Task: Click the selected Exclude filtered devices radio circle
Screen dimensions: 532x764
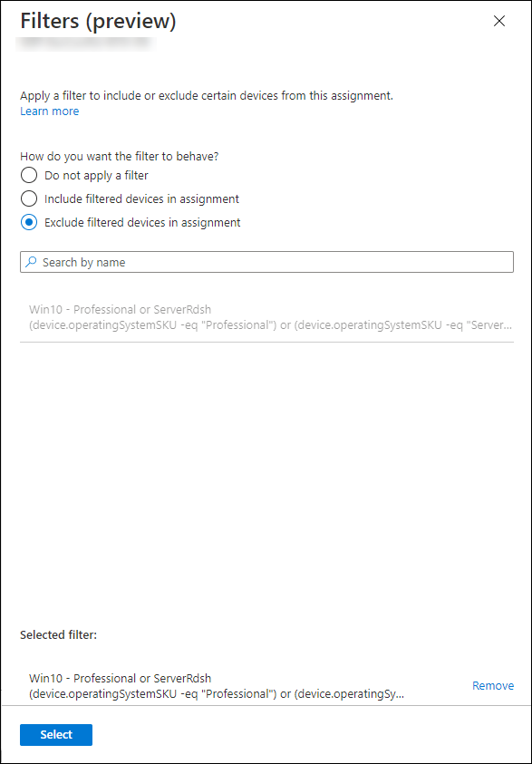Action: coord(29,223)
